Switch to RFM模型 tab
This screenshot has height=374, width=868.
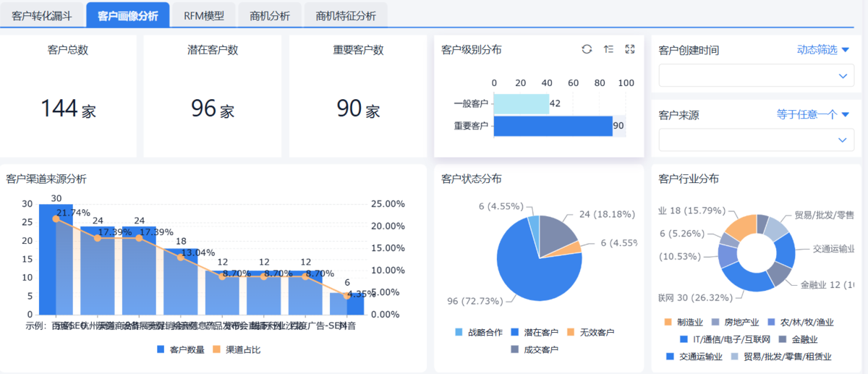(x=204, y=15)
